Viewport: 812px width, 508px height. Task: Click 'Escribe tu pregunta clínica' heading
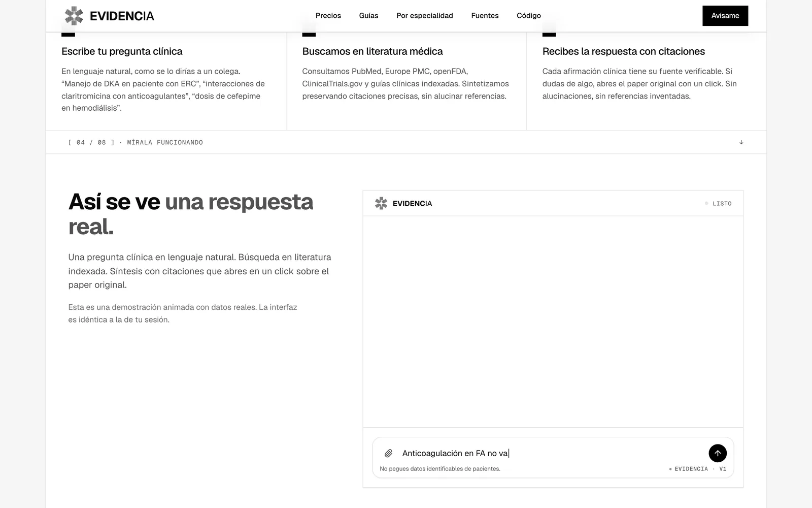(x=122, y=51)
